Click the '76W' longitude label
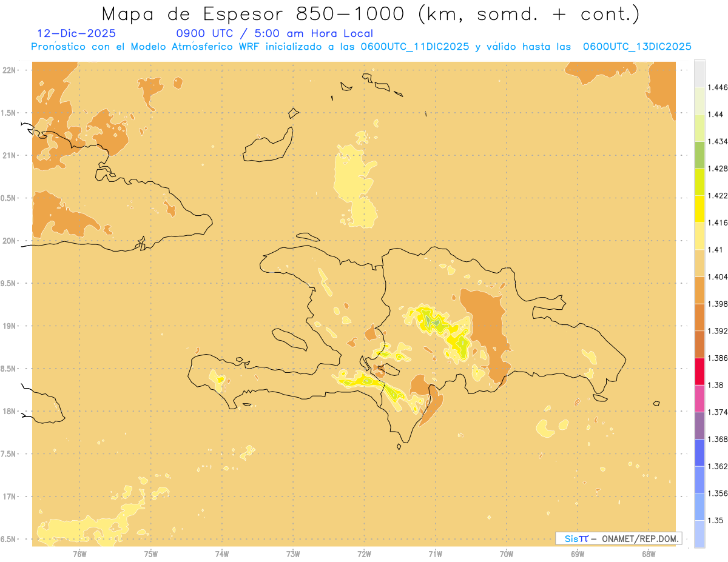The height and width of the screenshot is (562, 728). click(79, 554)
